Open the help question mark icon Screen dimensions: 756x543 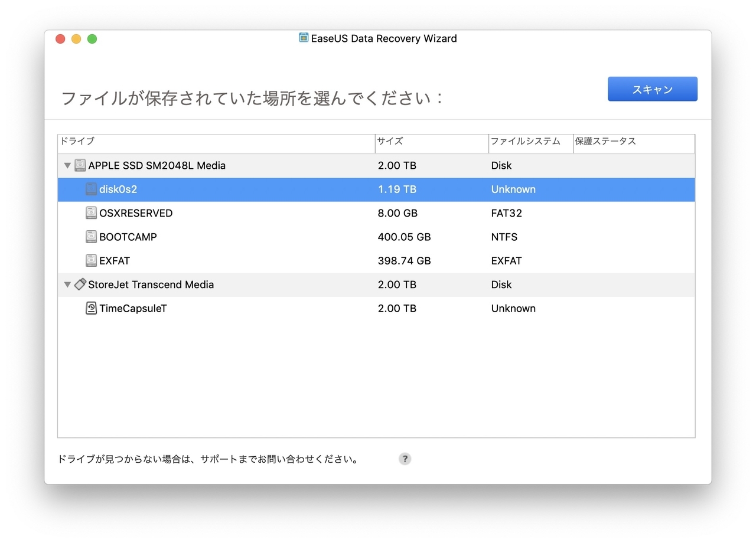click(x=405, y=459)
